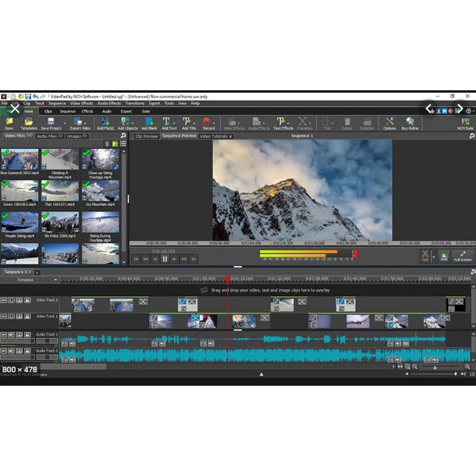Expand the Timeline view dropdown
The width and height of the screenshot is (476, 476).
tap(55, 280)
